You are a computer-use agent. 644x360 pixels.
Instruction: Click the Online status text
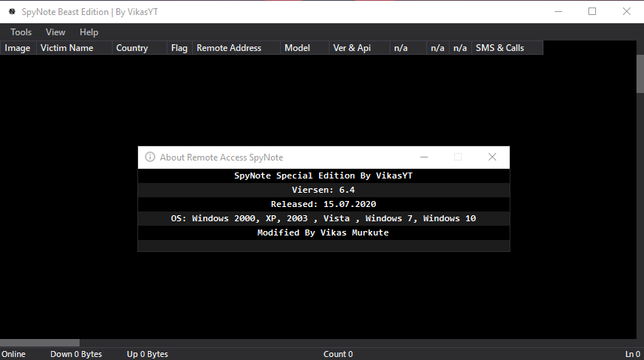tap(14, 354)
